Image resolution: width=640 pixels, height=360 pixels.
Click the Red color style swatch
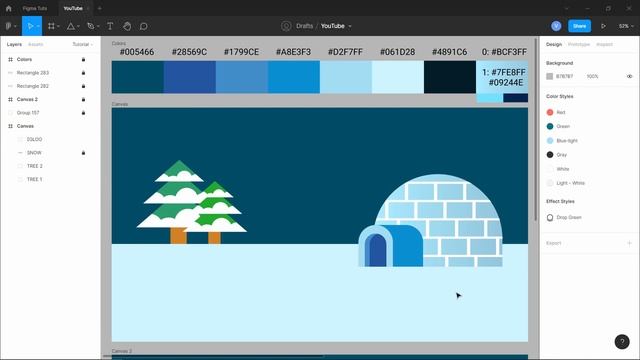click(550, 112)
